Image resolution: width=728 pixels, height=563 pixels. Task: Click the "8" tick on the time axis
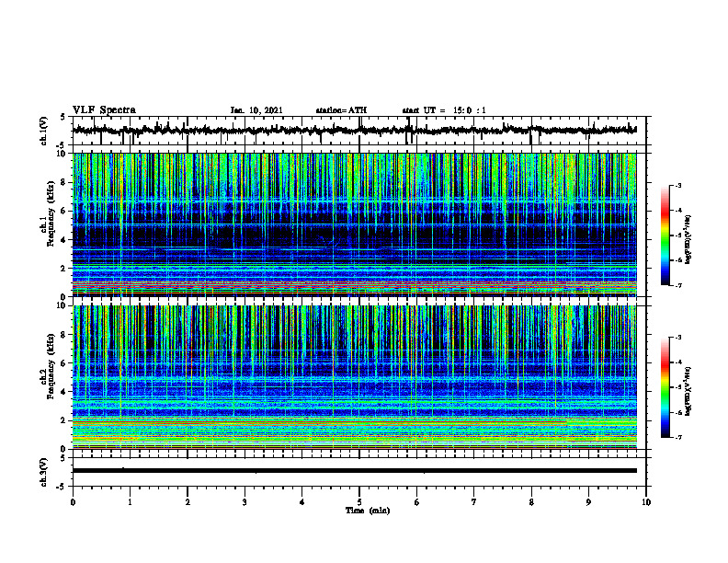(x=531, y=502)
